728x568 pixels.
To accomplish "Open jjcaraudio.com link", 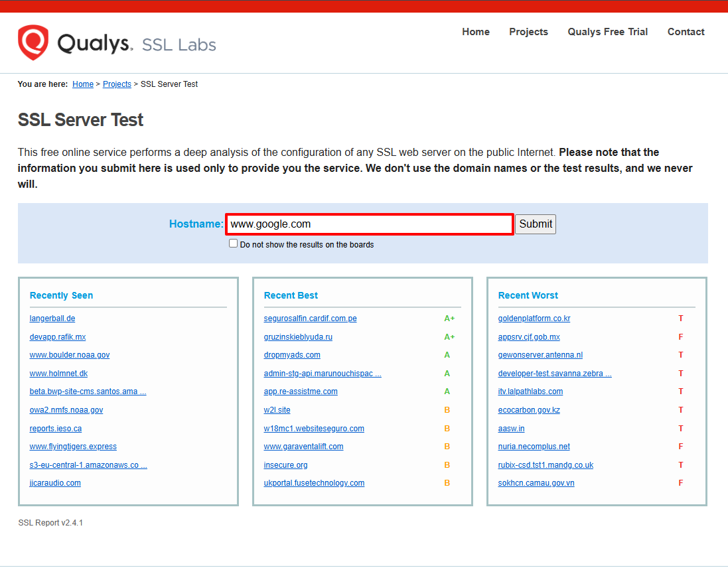I will [55, 483].
